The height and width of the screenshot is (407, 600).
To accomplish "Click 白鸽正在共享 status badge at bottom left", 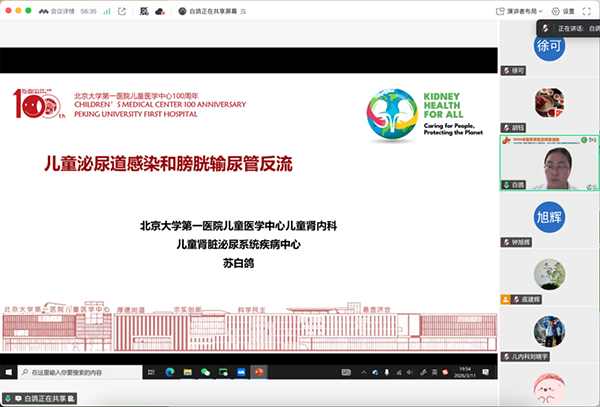I will 39,399.
